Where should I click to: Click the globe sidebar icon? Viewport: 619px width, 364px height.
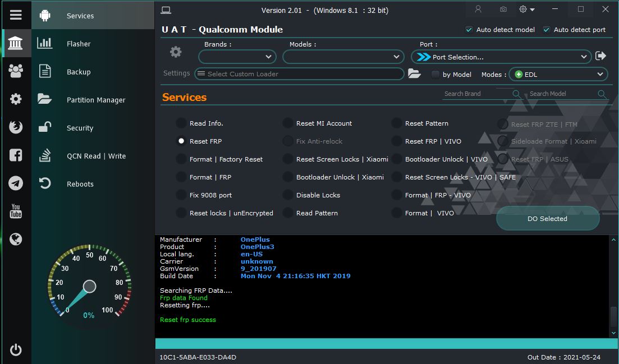coord(15,239)
